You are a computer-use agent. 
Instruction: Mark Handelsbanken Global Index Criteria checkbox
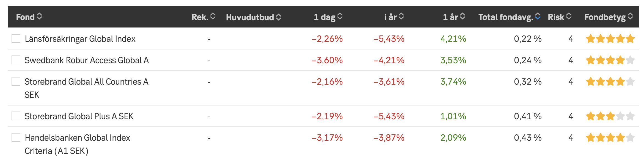coord(16,138)
